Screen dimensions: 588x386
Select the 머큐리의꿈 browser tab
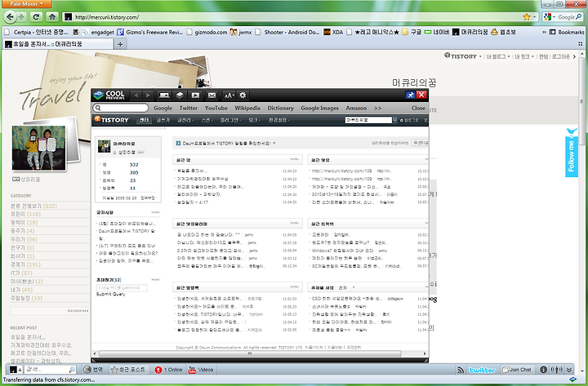click(58, 44)
